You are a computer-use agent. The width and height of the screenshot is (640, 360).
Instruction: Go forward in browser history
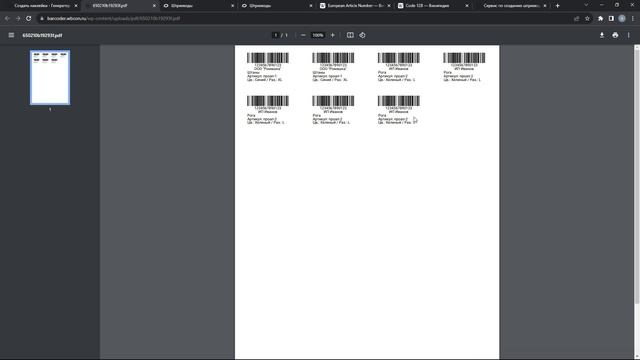(18, 18)
